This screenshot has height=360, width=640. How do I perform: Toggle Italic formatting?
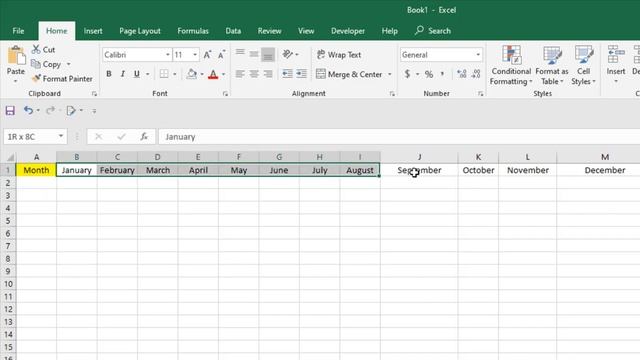(x=122, y=74)
